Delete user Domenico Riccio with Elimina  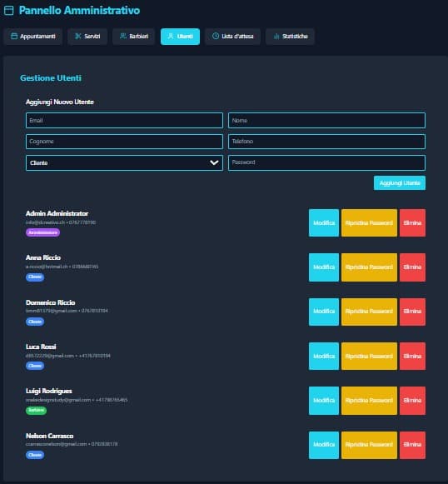pos(412,312)
